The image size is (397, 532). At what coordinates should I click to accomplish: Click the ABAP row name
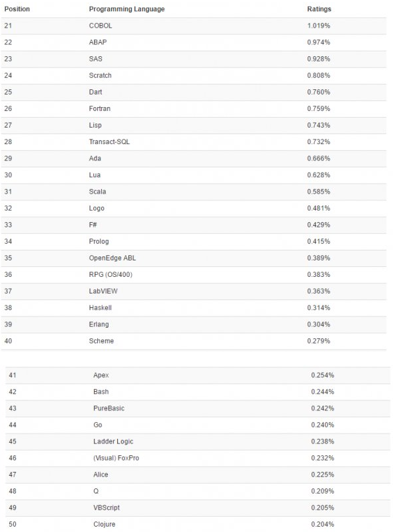[x=98, y=42]
